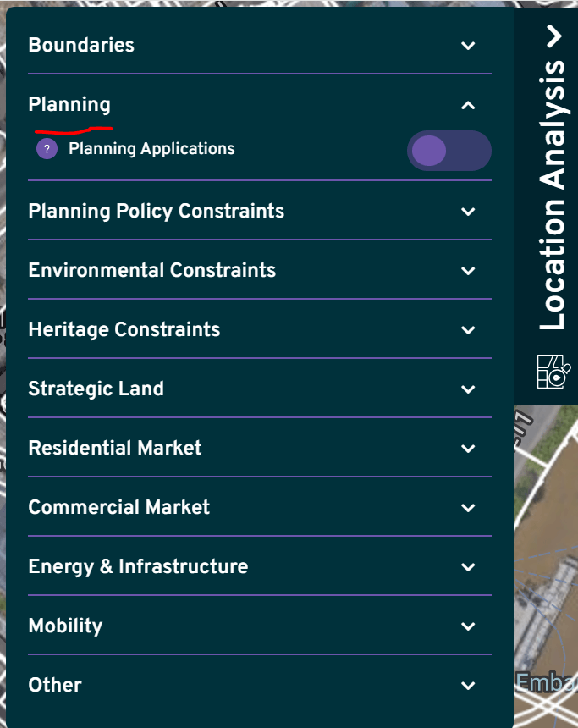Expand the Strategic Land section

pyautogui.click(x=468, y=389)
